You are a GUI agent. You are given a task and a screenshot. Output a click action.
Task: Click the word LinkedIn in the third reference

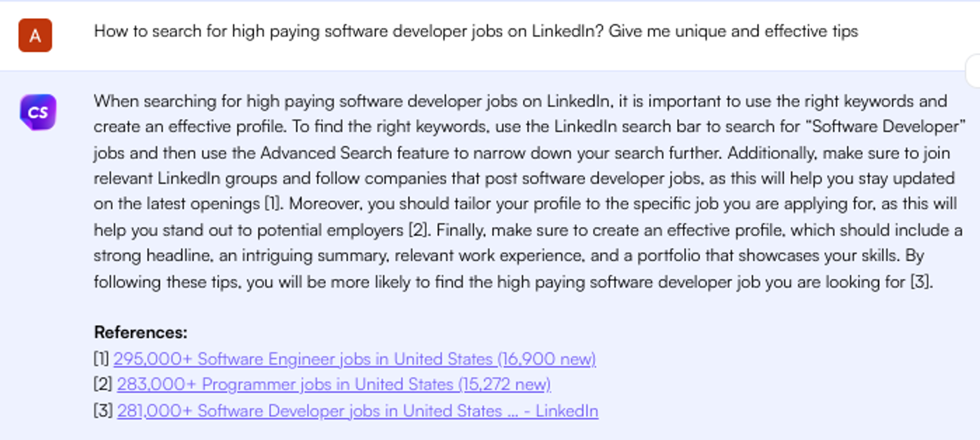point(566,411)
